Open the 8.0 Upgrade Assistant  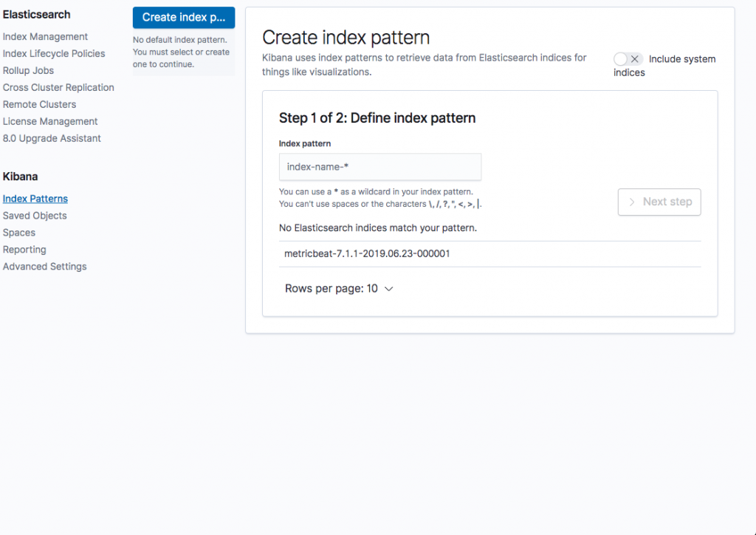coord(52,138)
